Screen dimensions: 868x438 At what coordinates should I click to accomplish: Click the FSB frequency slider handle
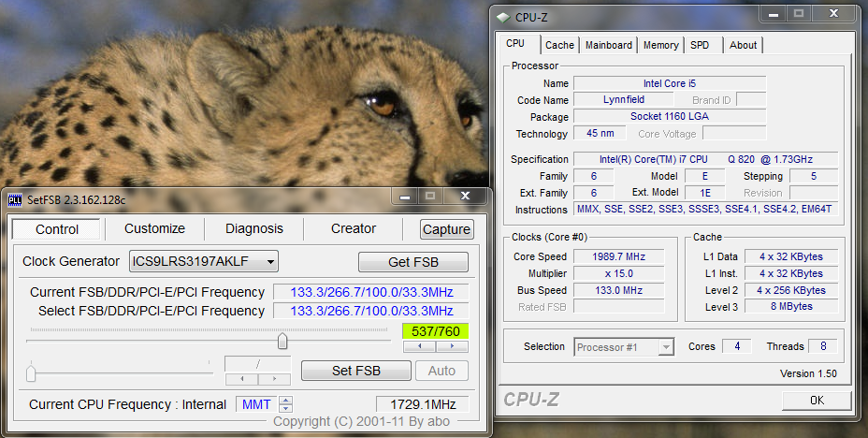click(282, 340)
